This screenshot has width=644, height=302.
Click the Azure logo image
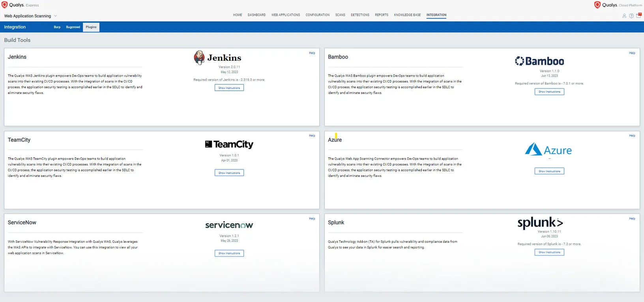(549, 150)
